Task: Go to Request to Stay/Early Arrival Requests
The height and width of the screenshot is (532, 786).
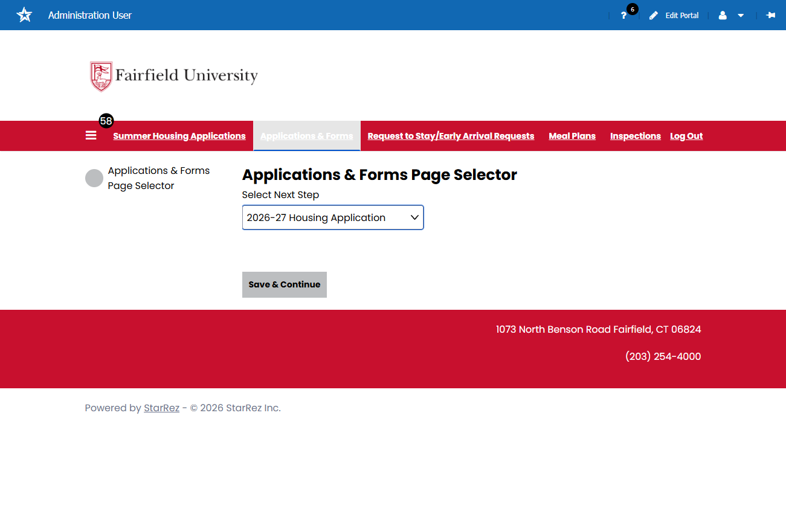Action: point(451,136)
